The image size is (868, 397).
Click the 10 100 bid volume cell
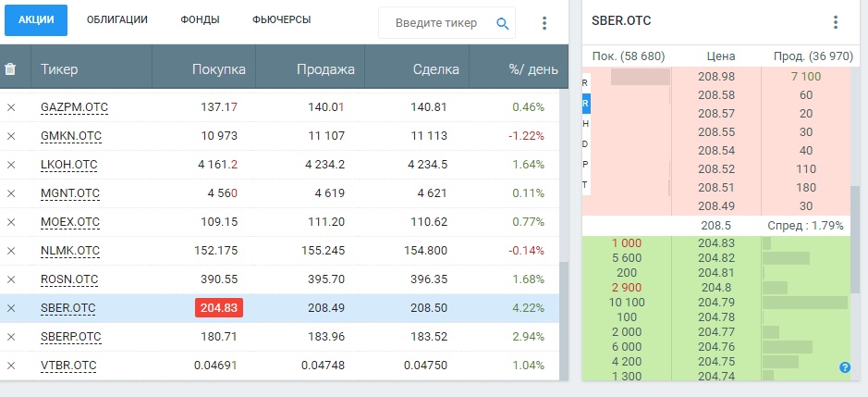coord(627,303)
